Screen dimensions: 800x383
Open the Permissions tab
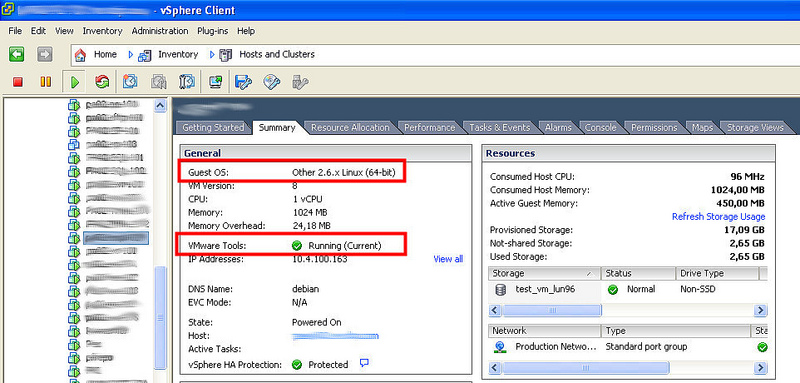pyautogui.click(x=654, y=127)
